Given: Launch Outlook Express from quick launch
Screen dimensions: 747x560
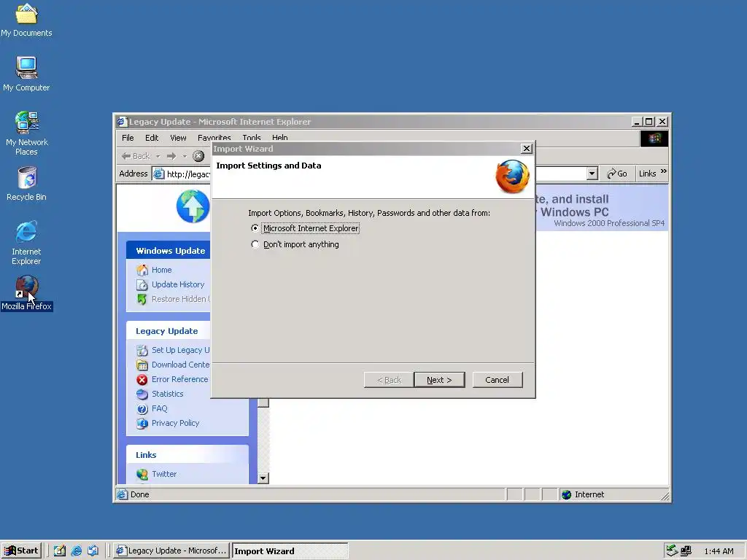Looking at the screenshot, I should [x=93, y=551].
